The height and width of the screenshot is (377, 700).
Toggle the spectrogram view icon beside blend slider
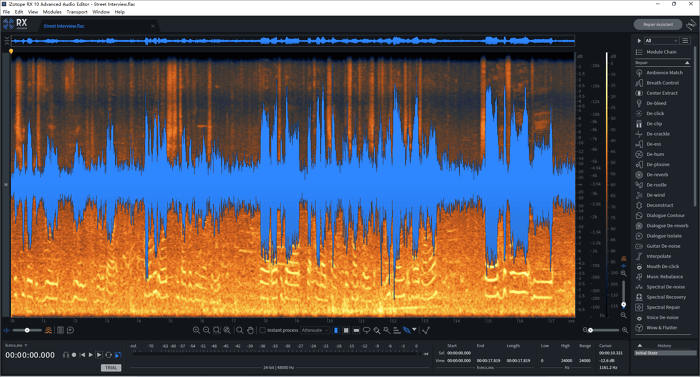pyautogui.click(x=48, y=330)
